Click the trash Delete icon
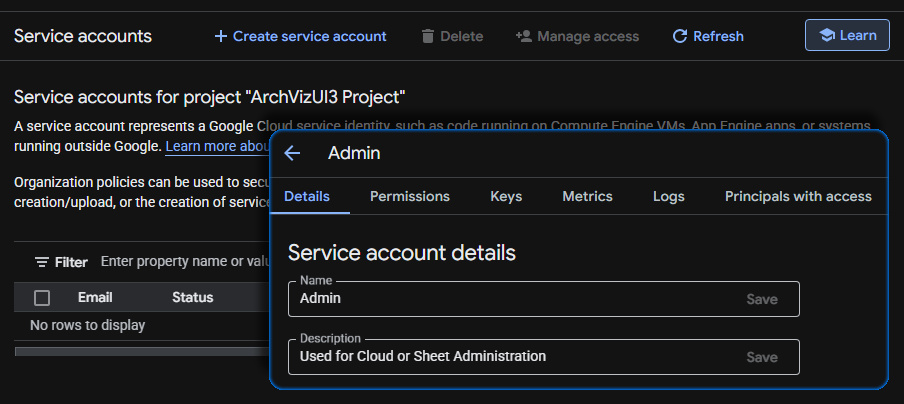 [428, 36]
